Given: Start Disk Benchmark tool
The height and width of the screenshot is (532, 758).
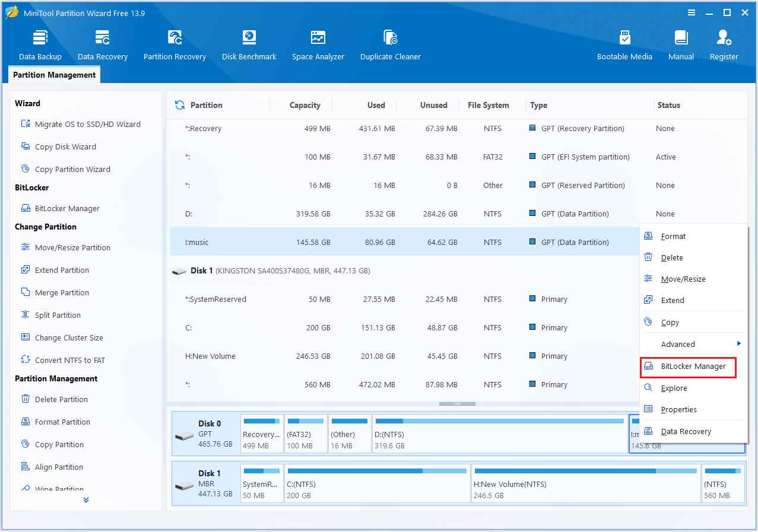Looking at the screenshot, I should pyautogui.click(x=249, y=45).
